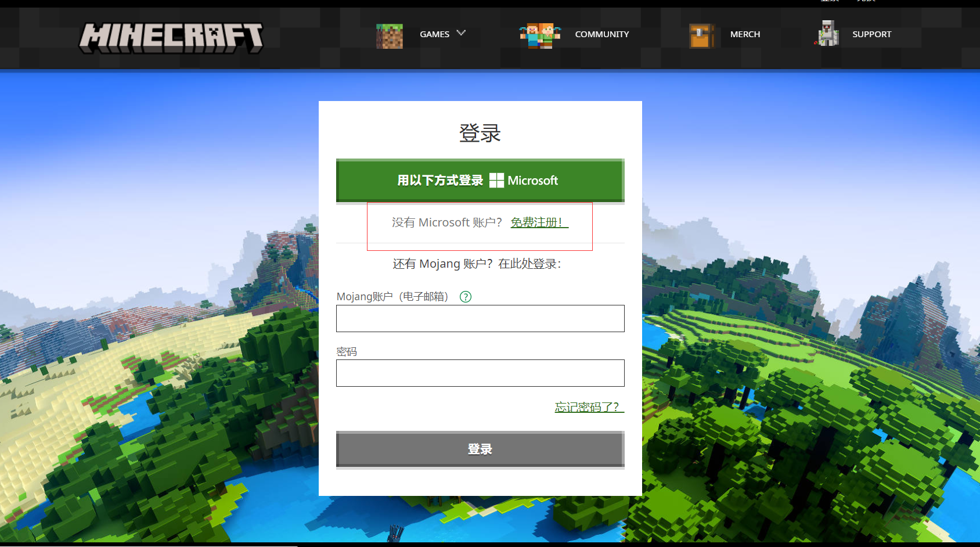Click the Steve and Alex community icon
The width and height of the screenshot is (980, 547).
click(x=540, y=35)
